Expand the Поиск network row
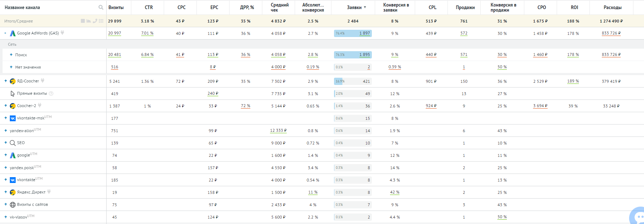The image size is (644, 224). 11,55
